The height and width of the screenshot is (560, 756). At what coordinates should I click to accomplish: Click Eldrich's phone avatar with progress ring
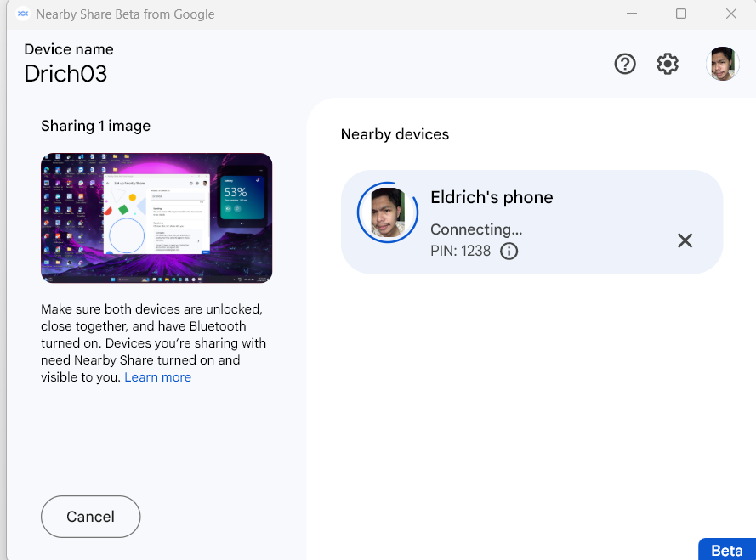pyautogui.click(x=387, y=212)
